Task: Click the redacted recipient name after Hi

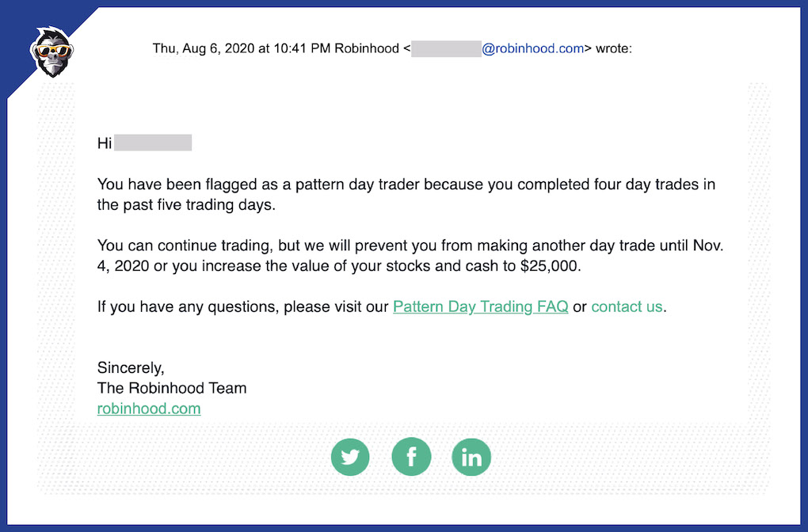Action: point(153,142)
